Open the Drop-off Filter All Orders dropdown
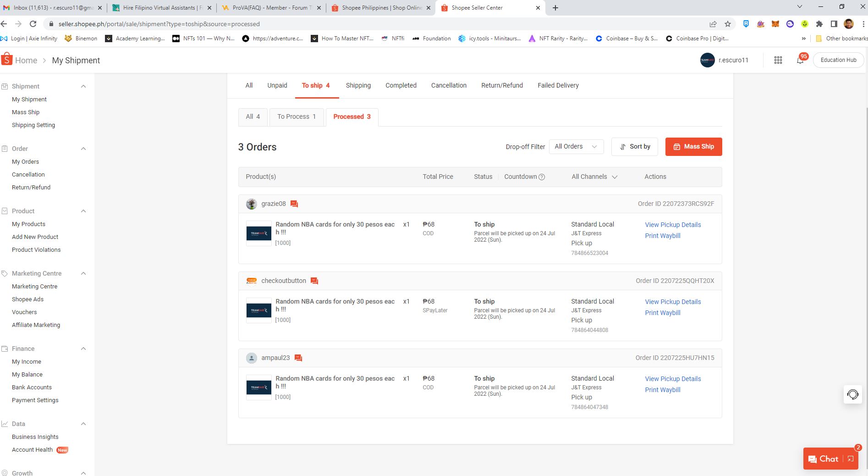The height and width of the screenshot is (476, 868). 576,147
